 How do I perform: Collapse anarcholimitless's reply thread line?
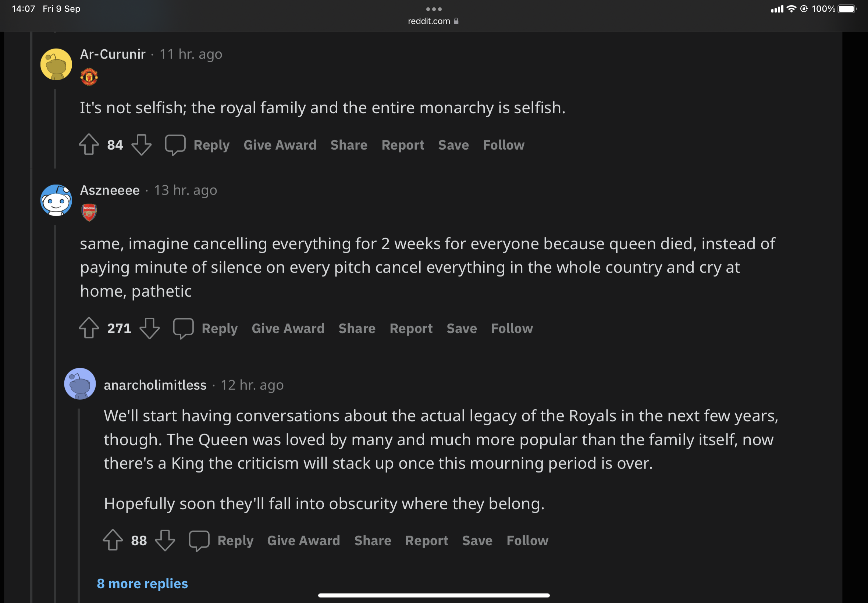(x=79, y=491)
